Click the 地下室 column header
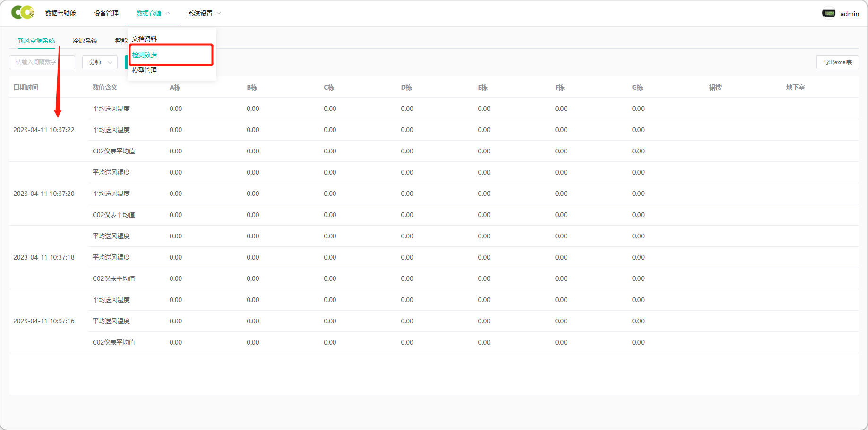The image size is (868, 430). [x=795, y=87]
